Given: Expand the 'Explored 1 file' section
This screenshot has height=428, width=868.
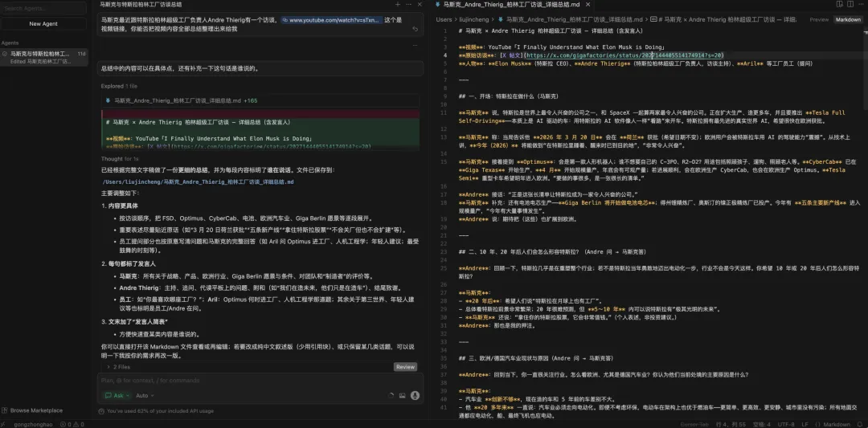Looking at the screenshot, I should point(119,86).
